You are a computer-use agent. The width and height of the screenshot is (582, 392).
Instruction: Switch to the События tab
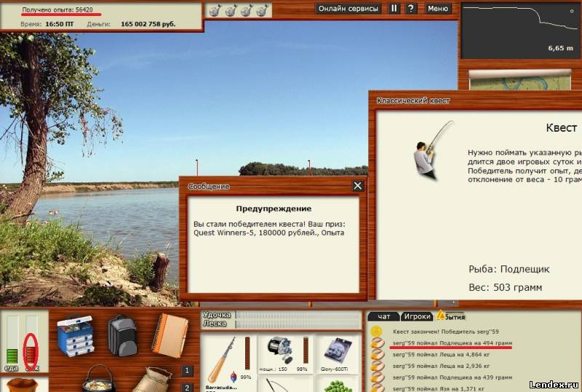451,316
